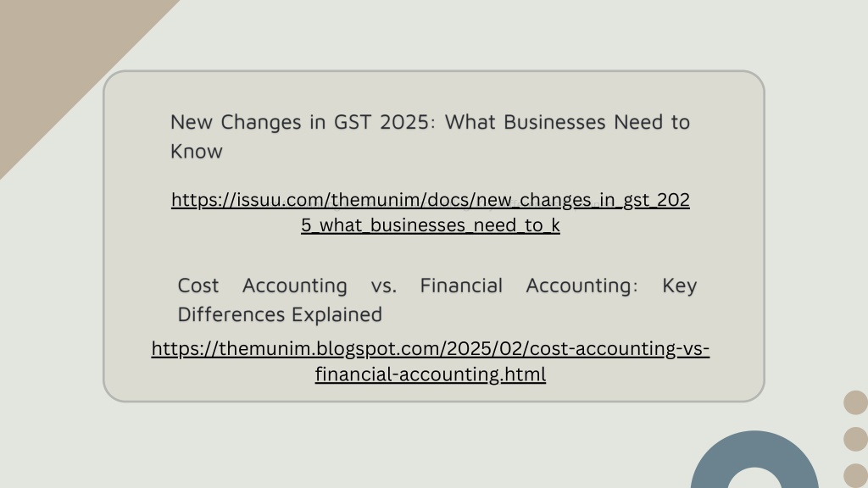Viewport: 868px width, 488px height.
Task: Click the word "Financial" in second heading
Action: click(x=461, y=286)
